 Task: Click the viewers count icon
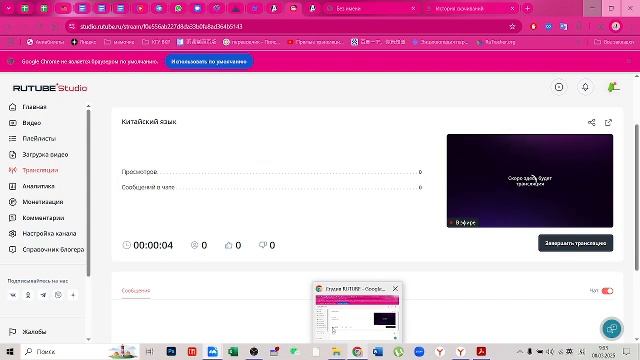(194, 245)
